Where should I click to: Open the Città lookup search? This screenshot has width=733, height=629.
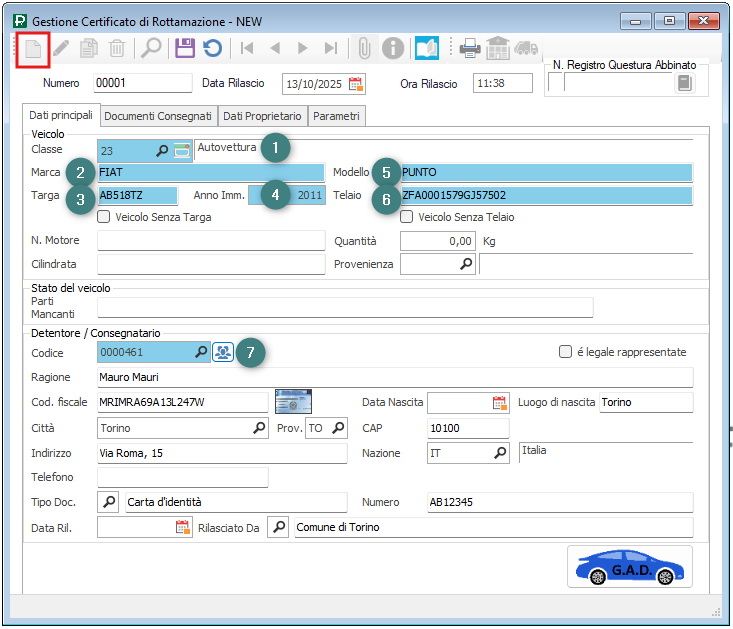[x=259, y=428]
